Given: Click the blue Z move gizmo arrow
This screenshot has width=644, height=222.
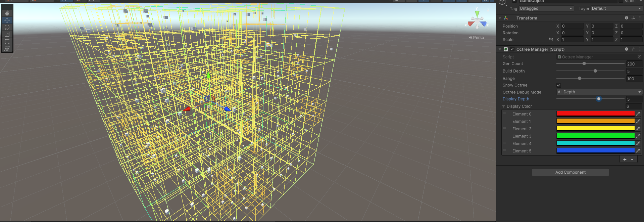Looking at the screenshot, I should [227, 108].
